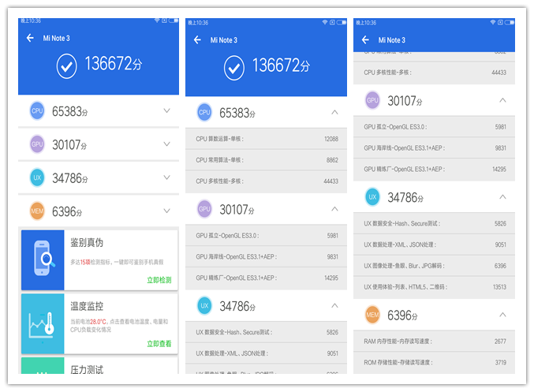Collapse the GPU section in right screen

tap(502, 100)
